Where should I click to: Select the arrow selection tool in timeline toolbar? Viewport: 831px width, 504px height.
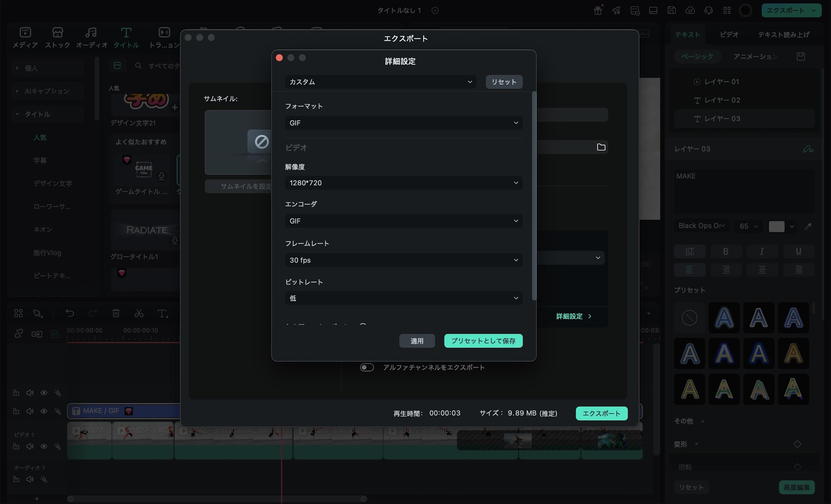38,313
